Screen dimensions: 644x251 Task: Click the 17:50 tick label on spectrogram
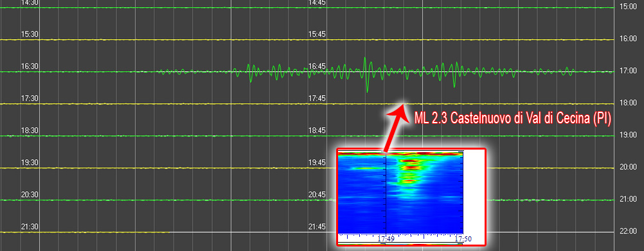click(463, 238)
